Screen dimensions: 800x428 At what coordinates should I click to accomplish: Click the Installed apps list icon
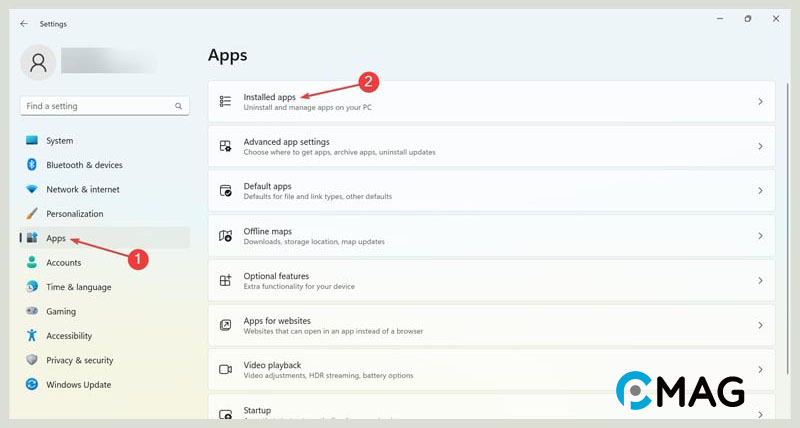coord(225,101)
